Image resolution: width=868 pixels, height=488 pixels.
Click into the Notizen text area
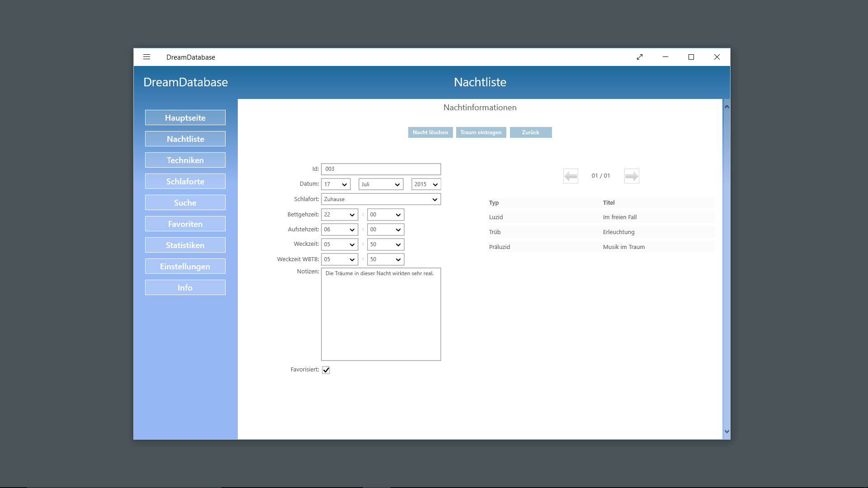pyautogui.click(x=381, y=316)
